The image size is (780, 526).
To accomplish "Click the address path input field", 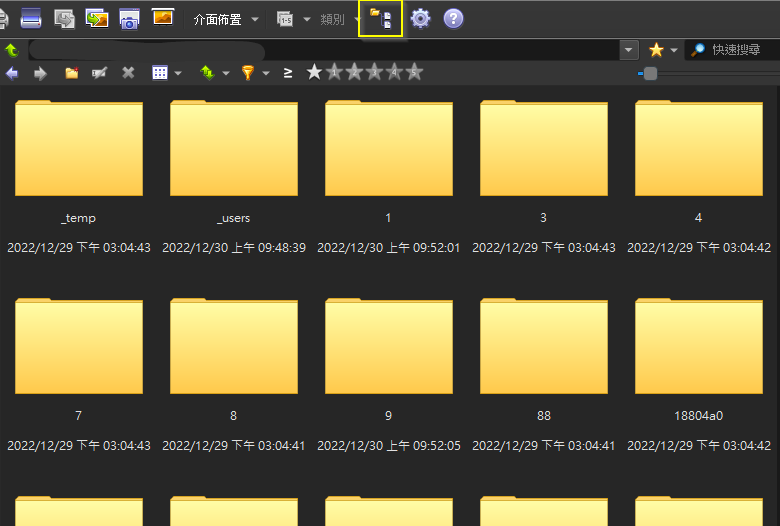I will click(x=323, y=50).
